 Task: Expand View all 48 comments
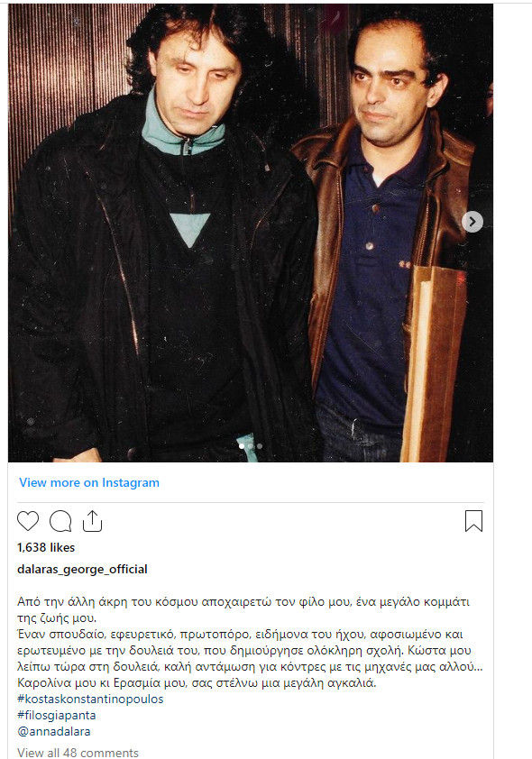coord(78,753)
